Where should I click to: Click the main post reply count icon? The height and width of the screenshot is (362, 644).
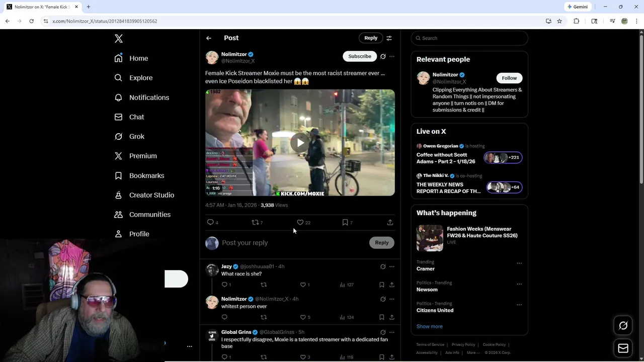(x=210, y=222)
